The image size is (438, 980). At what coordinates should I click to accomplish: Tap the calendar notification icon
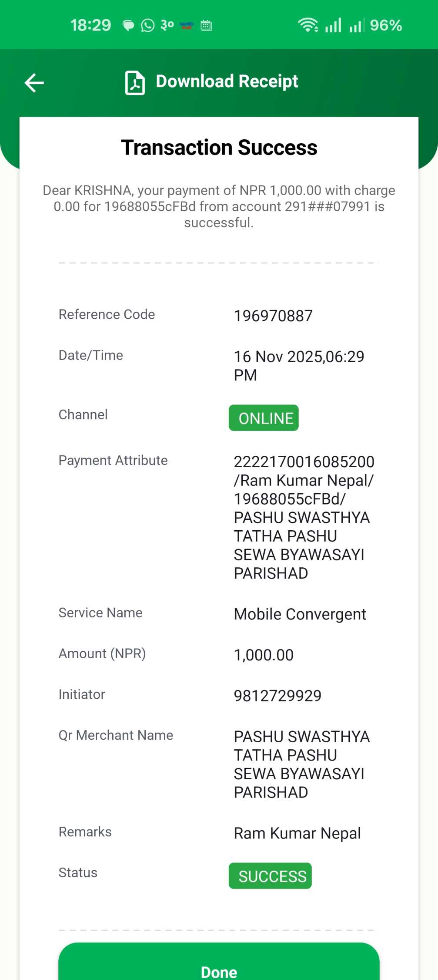pos(206,25)
